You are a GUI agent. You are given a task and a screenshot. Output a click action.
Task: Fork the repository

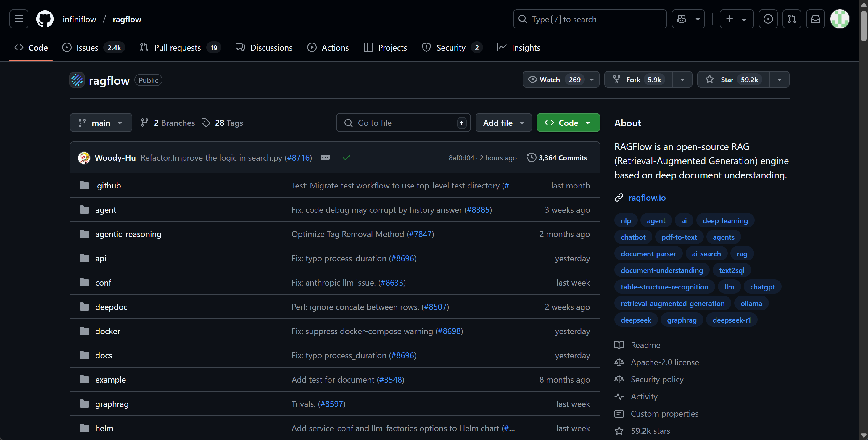[x=639, y=80]
